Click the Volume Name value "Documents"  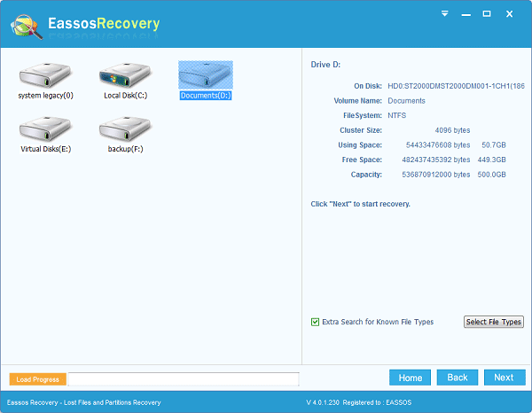(x=406, y=101)
